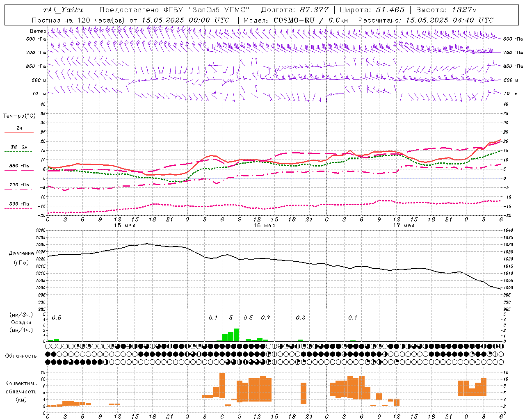Click the precipitation total value 5
Image resolution: width=525 pixels, height=420 pixels.
(x=231, y=318)
